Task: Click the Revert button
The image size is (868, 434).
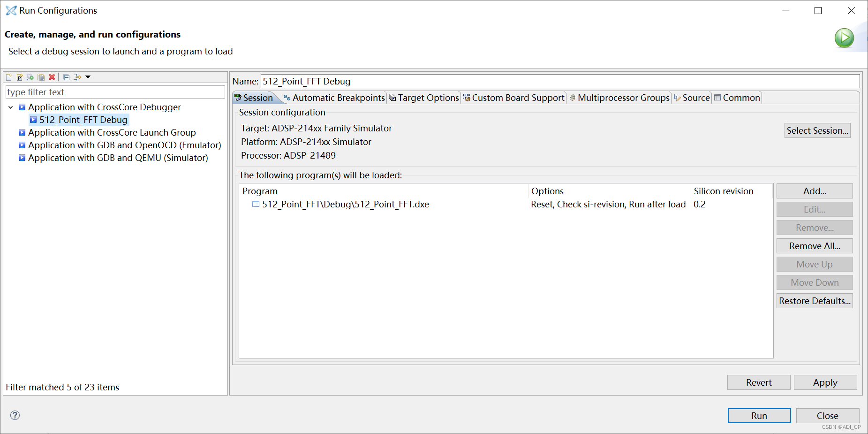Action: (759, 382)
